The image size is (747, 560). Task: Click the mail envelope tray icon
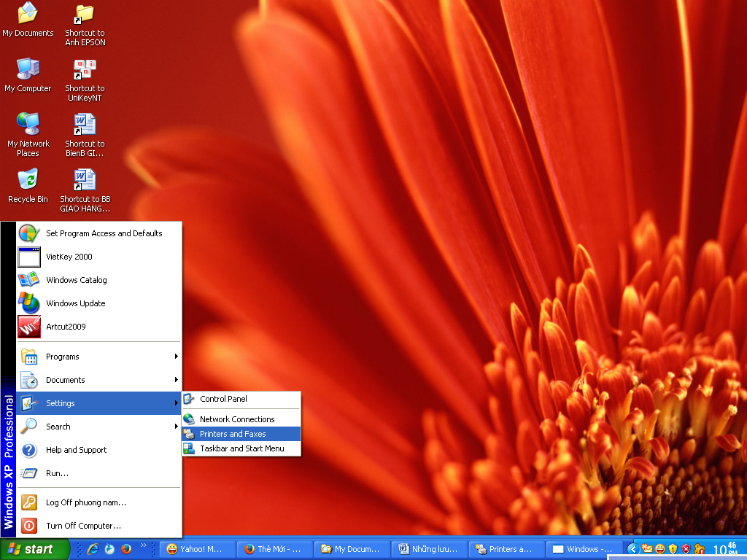[x=647, y=549]
